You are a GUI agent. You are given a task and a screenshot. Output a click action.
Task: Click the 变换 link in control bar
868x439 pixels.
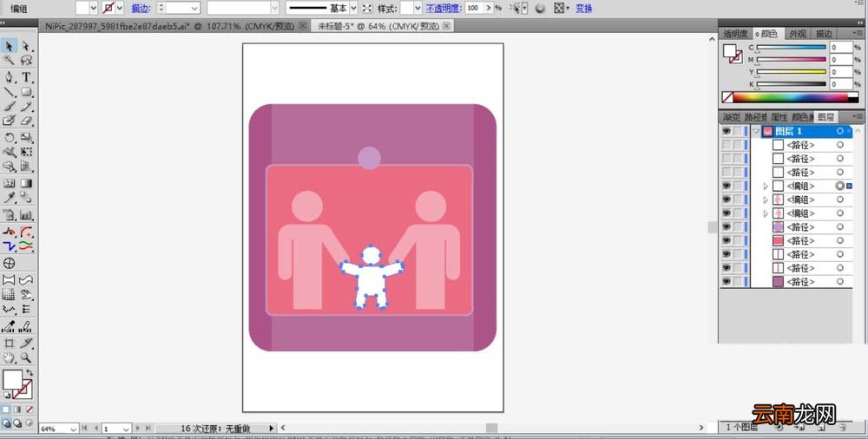pyautogui.click(x=584, y=9)
